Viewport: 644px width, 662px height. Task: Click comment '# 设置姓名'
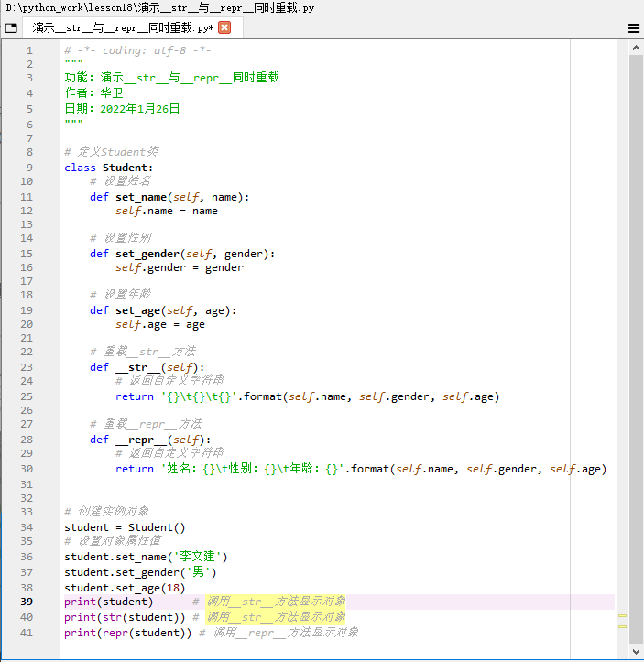click(x=120, y=181)
